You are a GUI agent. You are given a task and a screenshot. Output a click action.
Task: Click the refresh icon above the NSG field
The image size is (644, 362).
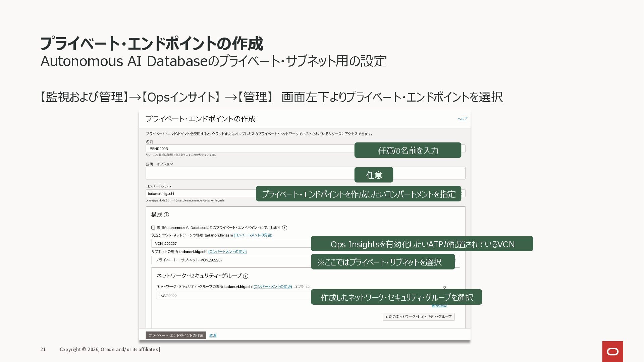pos(444,288)
